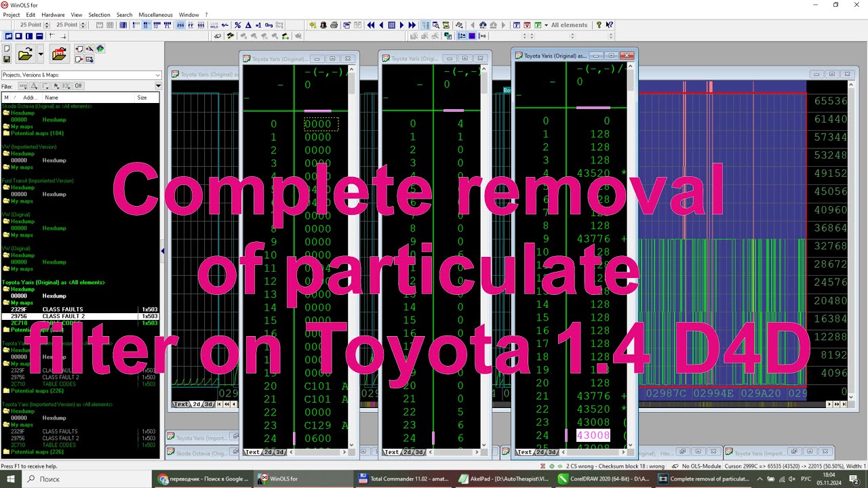The image size is (868, 488).
Task: Toggle the first window layout icon
Action: [x=9, y=36]
